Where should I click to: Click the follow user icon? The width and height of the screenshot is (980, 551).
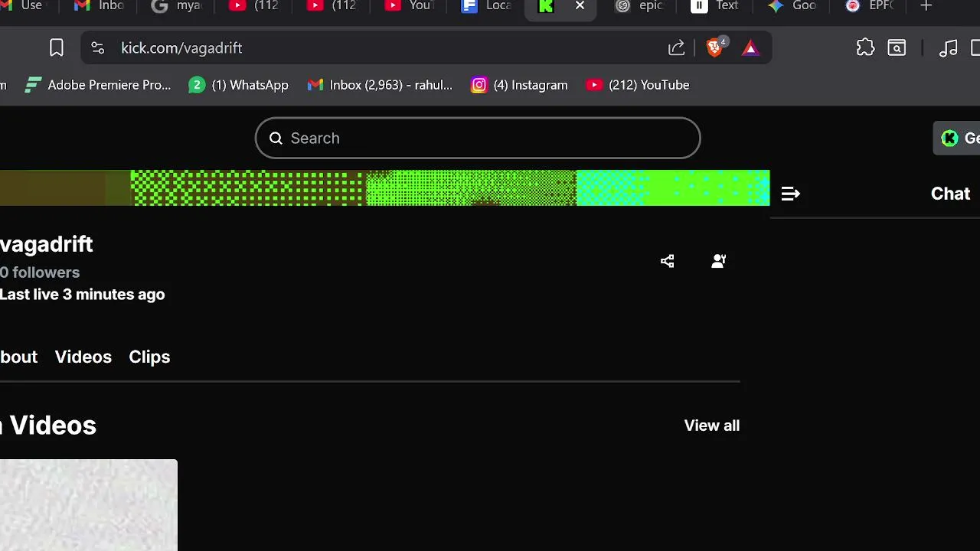tap(718, 261)
